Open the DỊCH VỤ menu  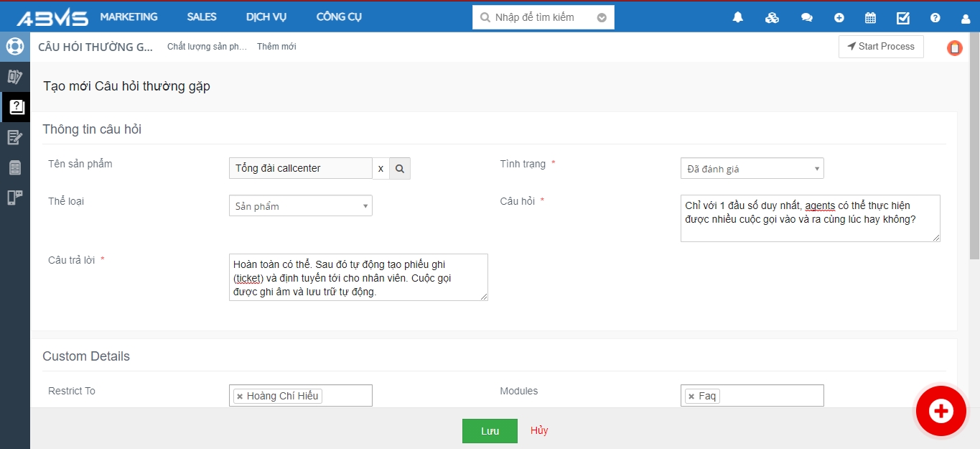tap(266, 17)
